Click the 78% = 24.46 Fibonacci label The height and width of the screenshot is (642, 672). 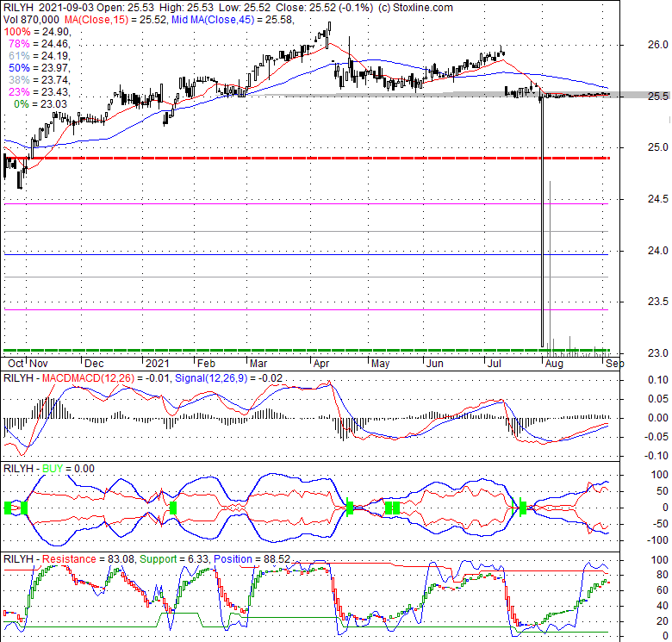click(x=39, y=44)
